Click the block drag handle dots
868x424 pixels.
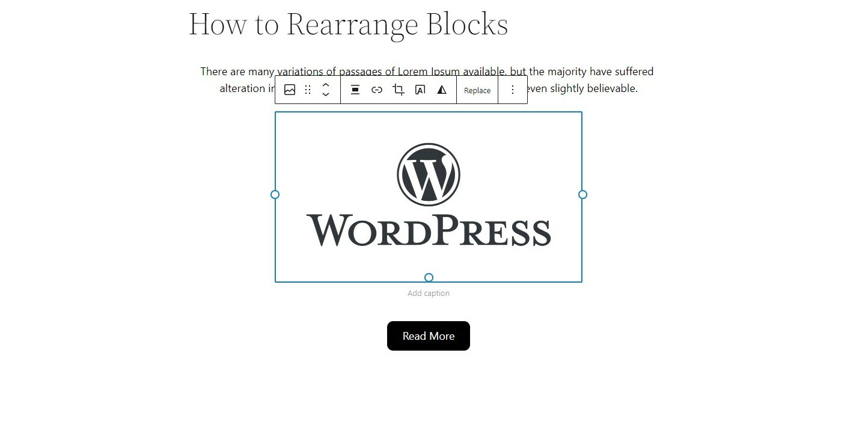pos(308,90)
